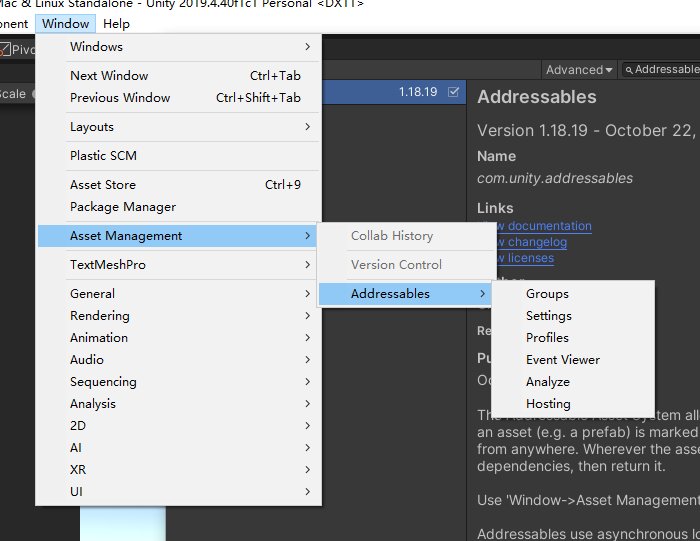Image resolution: width=700 pixels, height=541 pixels.
Task: Expand the UI submenu
Action: [x=179, y=491]
